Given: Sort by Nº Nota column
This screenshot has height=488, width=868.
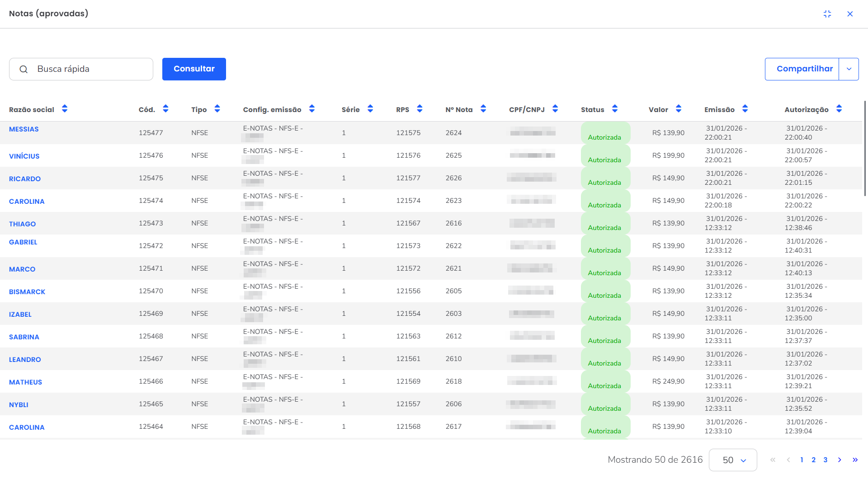Looking at the screenshot, I should click(x=483, y=109).
